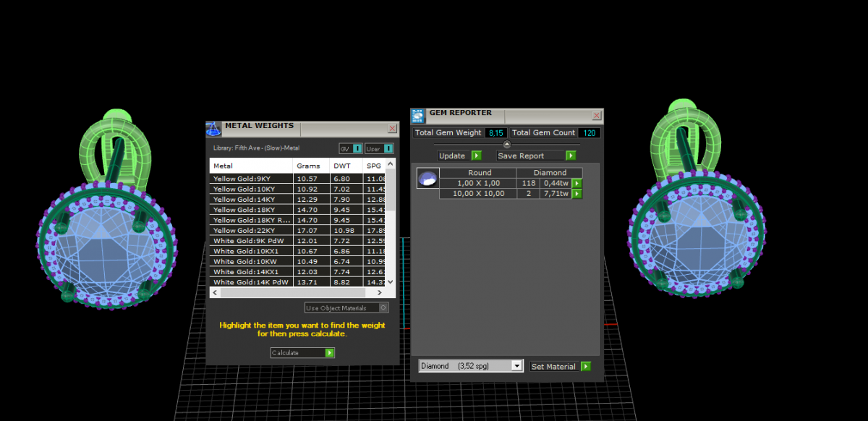
Task: Click green arrow on Calculate button
Action: [330, 353]
